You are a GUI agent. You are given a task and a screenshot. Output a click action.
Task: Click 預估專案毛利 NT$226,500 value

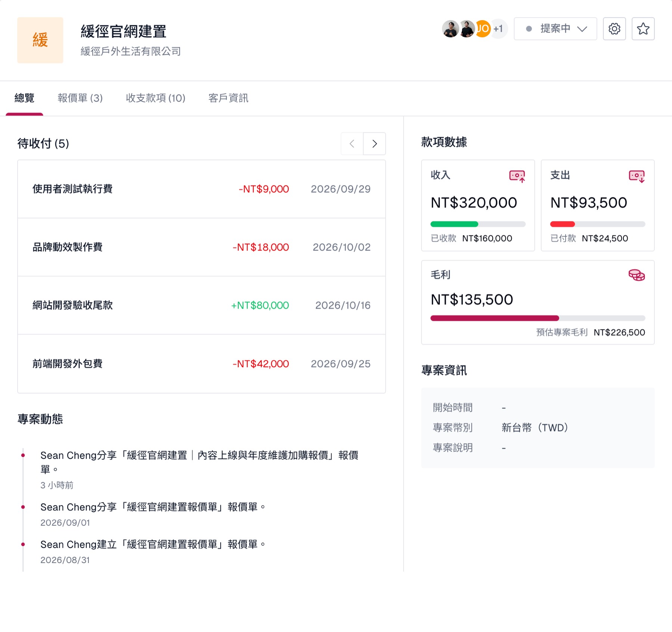[619, 332]
